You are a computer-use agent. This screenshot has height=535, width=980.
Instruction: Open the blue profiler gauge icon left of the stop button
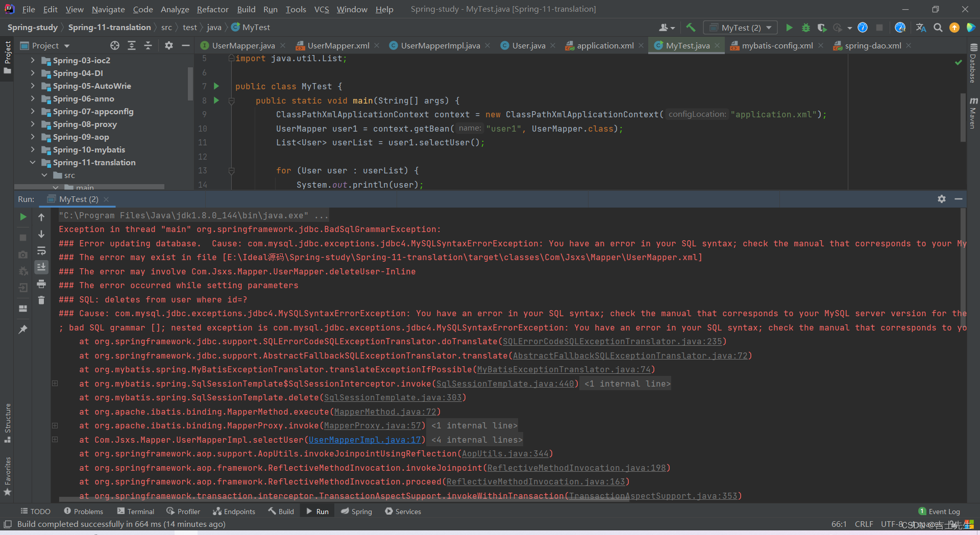863,28
